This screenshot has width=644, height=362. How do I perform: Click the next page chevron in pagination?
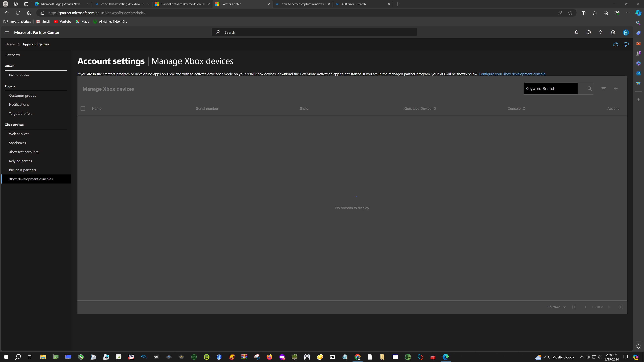coord(609,307)
